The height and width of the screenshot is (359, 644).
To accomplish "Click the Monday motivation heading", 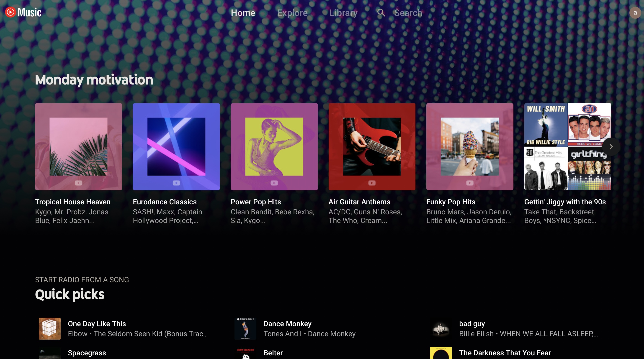I will point(94,80).
